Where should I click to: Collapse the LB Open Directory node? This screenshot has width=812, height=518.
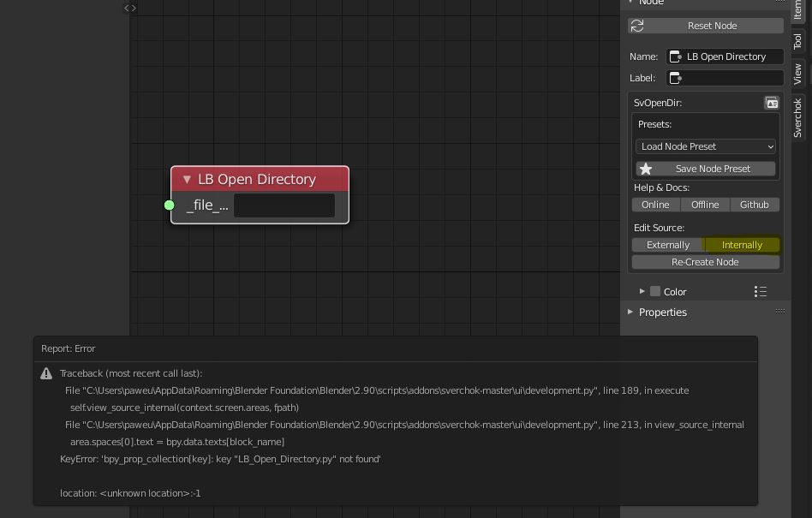[187, 180]
